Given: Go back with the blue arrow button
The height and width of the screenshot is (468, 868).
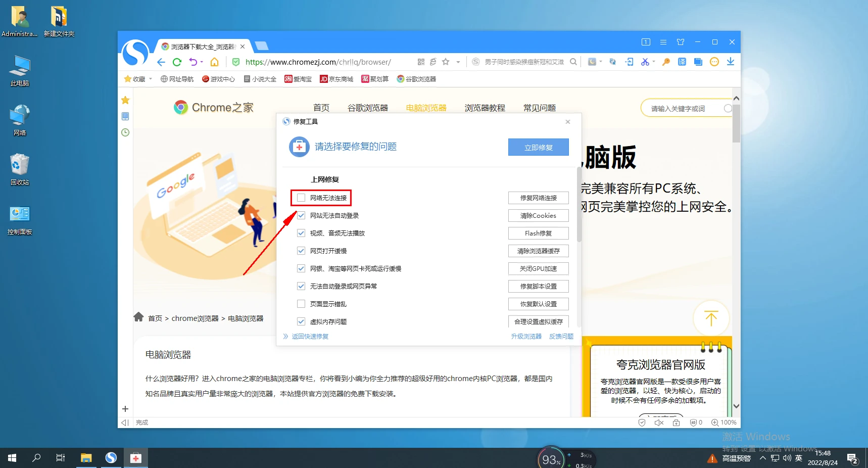Looking at the screenshot, I should click(x=161, y=62).
